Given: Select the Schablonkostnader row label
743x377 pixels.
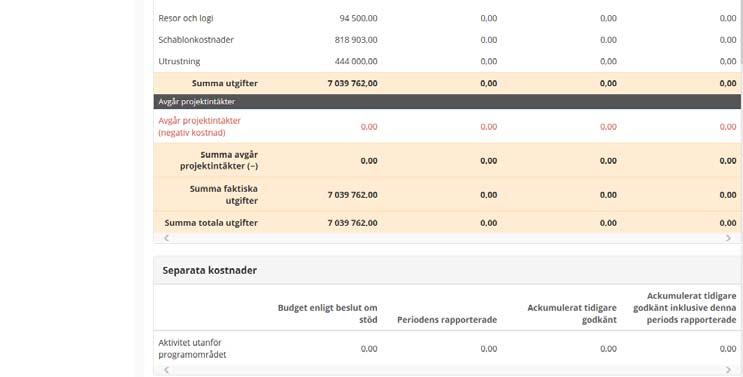Looking at the screenshot, I should (x=196, y=40).
